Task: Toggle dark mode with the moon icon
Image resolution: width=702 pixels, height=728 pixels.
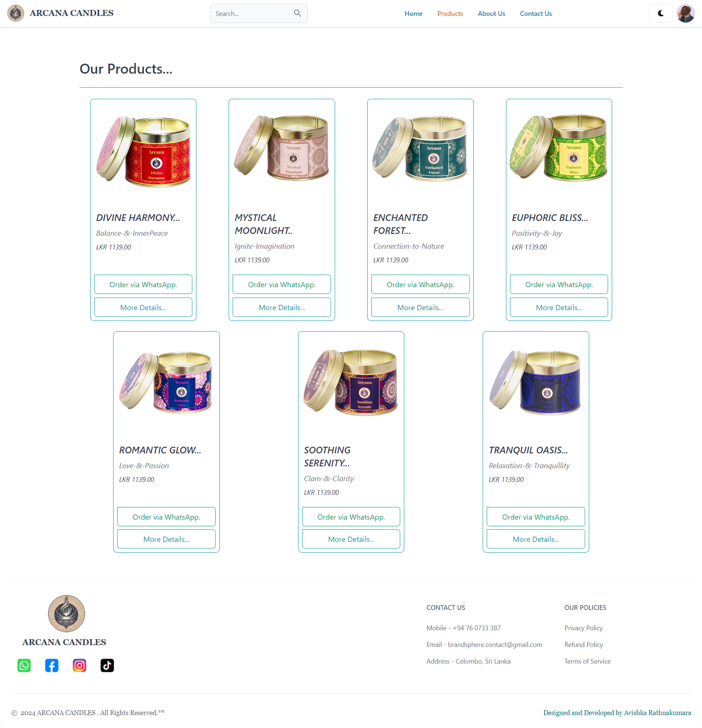Action: [x=661, y=13]
